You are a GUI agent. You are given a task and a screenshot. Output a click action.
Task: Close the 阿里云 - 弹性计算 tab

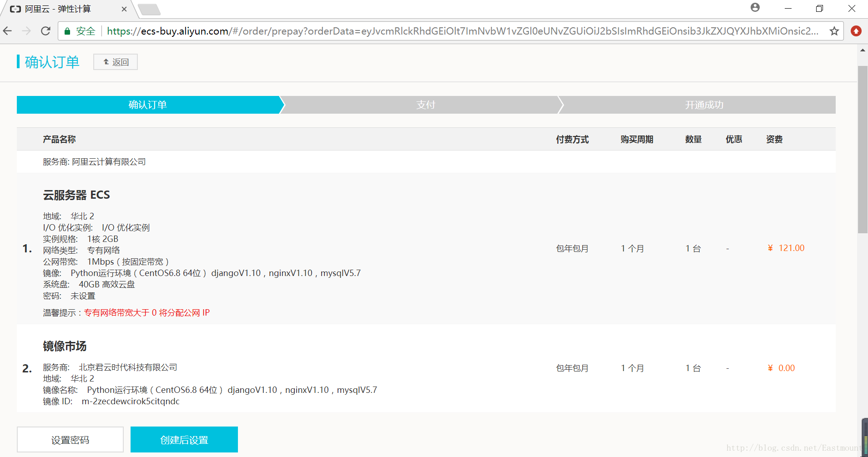(124, 9)
